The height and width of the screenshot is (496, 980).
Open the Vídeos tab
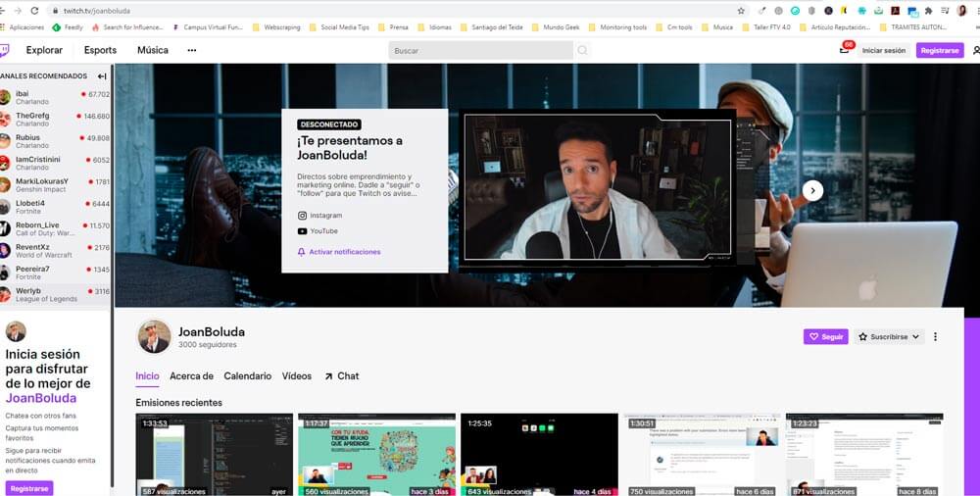[x=296, y=375]
